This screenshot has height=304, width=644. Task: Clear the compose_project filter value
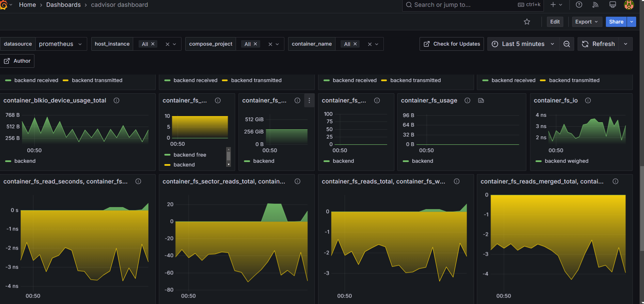270,44
